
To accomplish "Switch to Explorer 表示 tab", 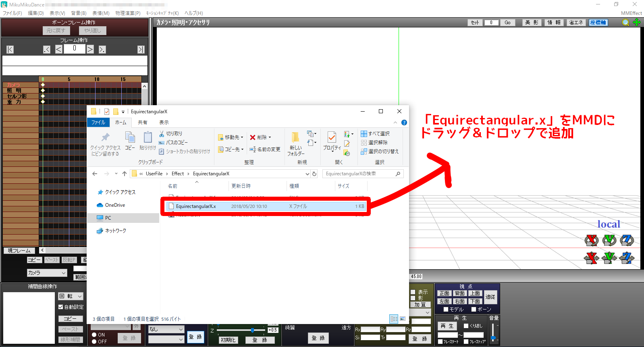I will [164, 123].
